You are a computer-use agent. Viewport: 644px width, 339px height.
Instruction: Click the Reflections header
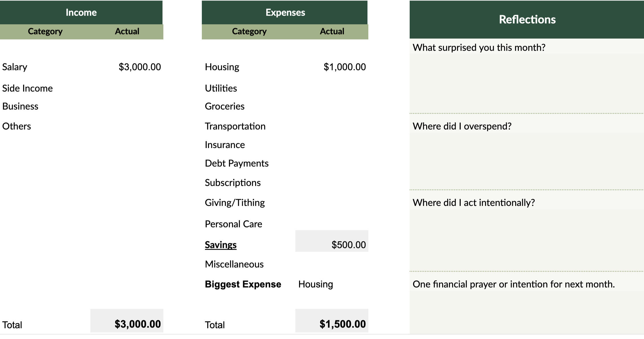527,19
